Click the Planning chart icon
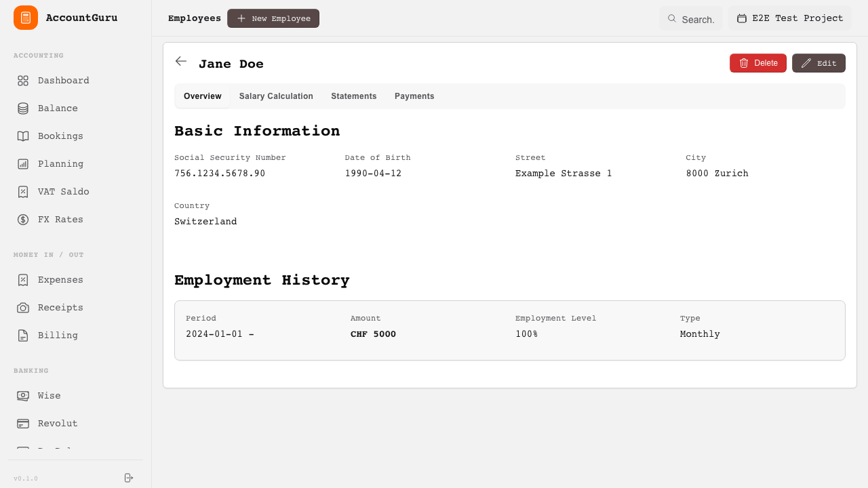 pos(23,164)
